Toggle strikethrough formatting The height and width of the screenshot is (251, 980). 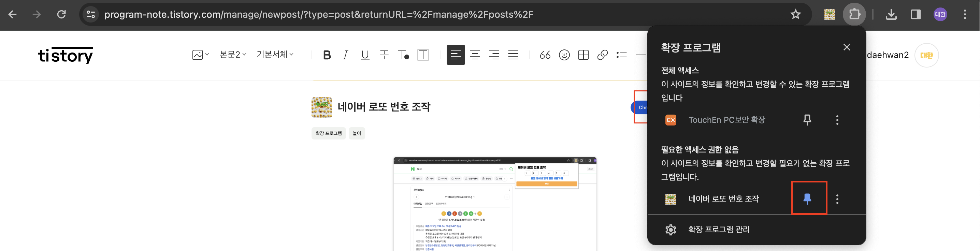point(384,55)
